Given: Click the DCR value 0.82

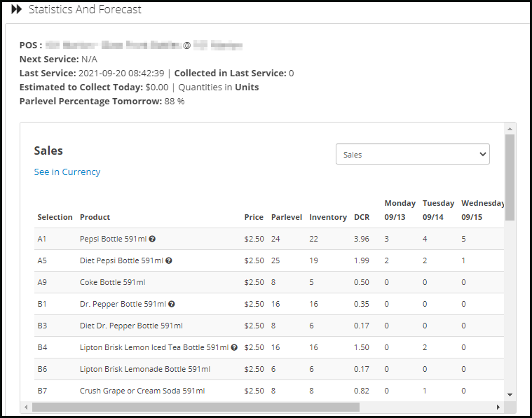Looking at the screenshot, I should tap(362, 391).
